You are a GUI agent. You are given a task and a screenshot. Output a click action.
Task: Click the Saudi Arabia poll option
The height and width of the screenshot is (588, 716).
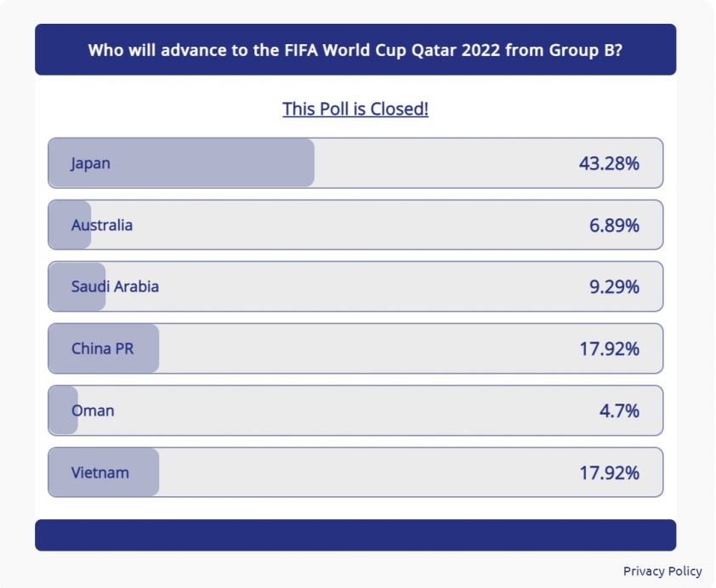click(355, 286)
